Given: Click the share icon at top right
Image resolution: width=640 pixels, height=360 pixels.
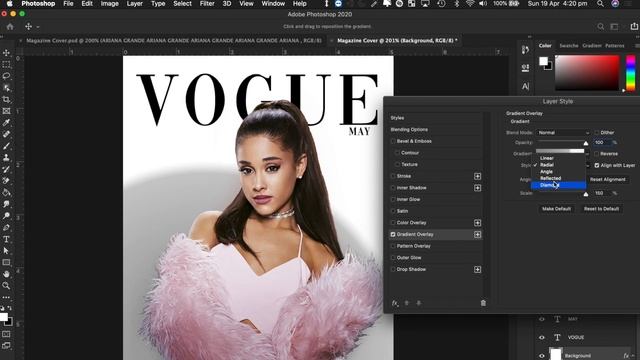Looking at the screenshot, I should (634, 26).
